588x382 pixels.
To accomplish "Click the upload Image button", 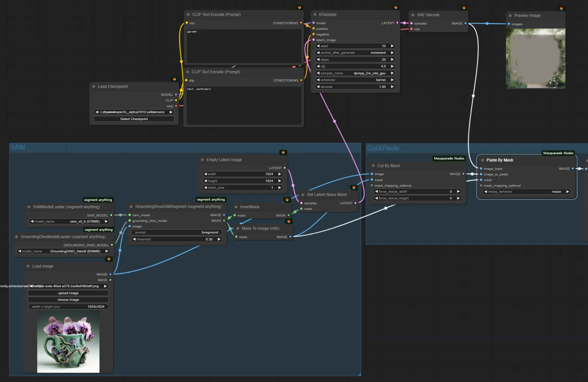I will [x=68, y=293].
